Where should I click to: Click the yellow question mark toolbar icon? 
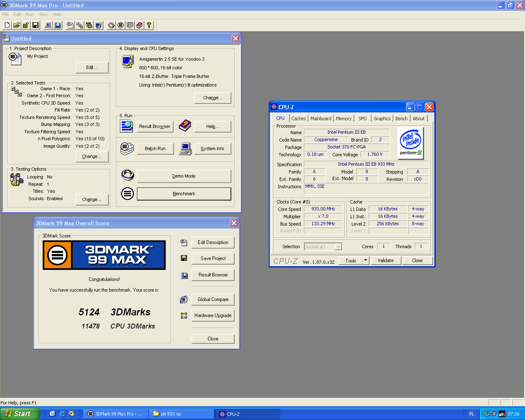149,25
